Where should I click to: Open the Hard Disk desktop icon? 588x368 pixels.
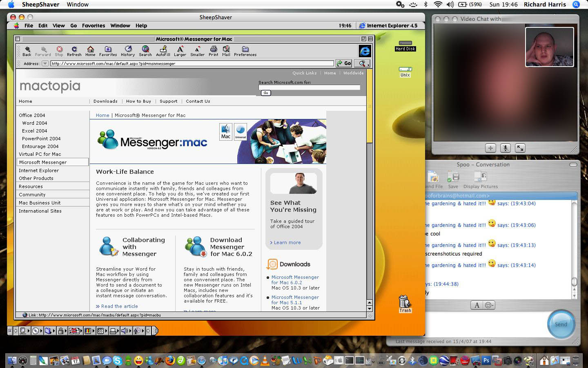[x=405, y=46]
